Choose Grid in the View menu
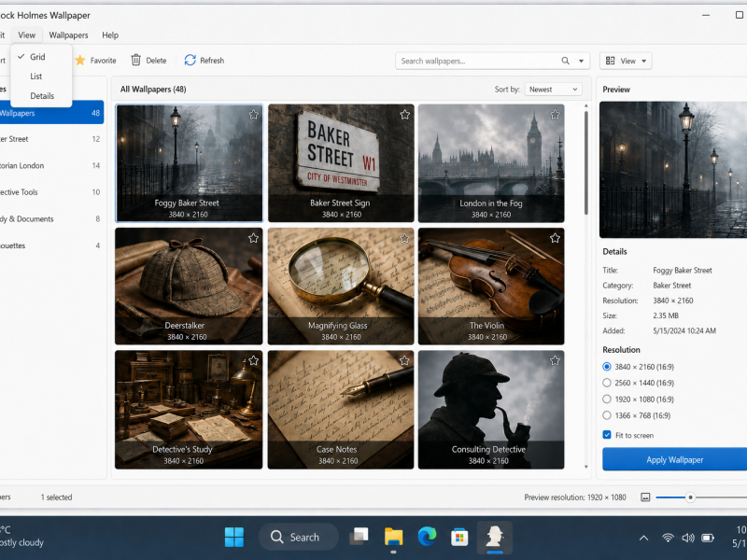747x560 pixels. tap(41, 57)
